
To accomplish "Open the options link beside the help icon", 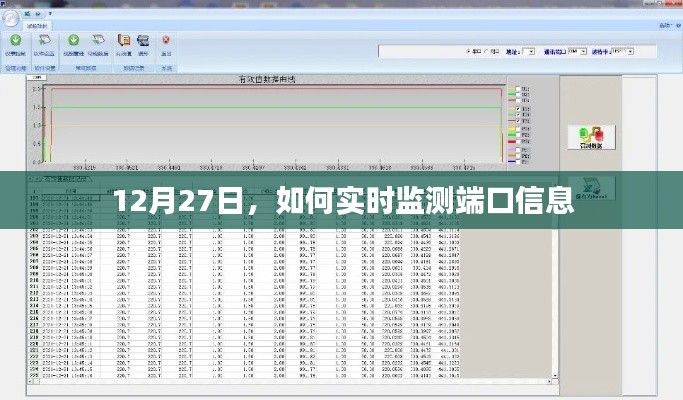I will [664, 26].
